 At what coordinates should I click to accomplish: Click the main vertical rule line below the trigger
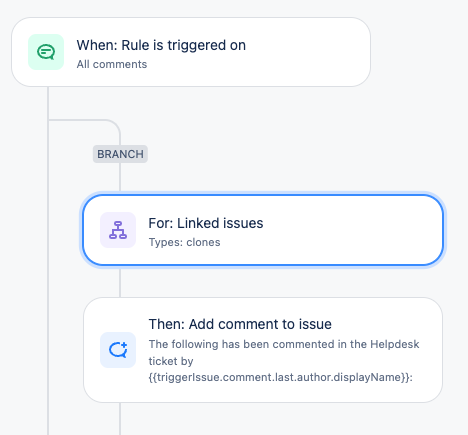pos(48,260)
